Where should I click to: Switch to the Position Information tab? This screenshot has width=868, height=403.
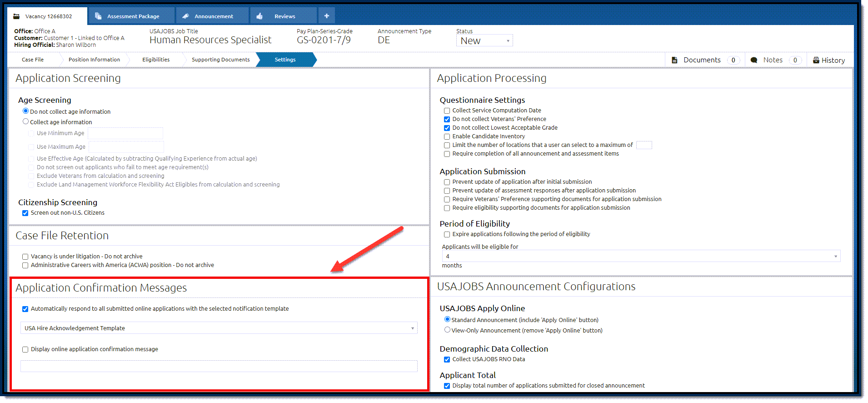[x=94, y=60]
